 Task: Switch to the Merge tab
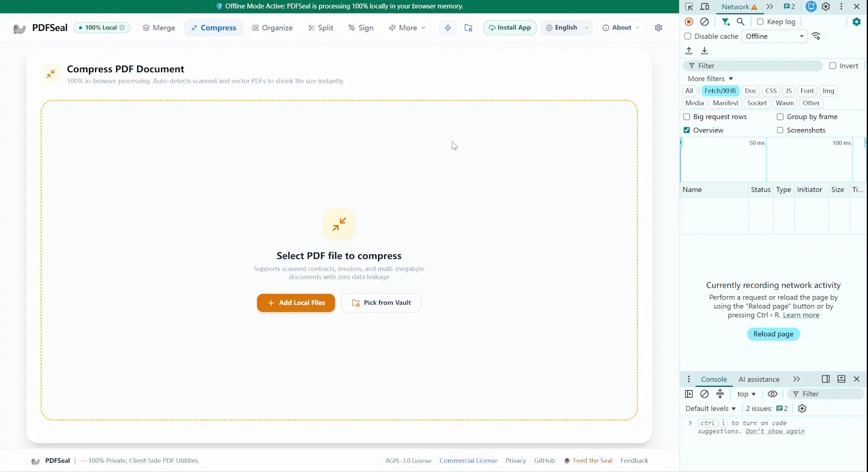(159, 28)
